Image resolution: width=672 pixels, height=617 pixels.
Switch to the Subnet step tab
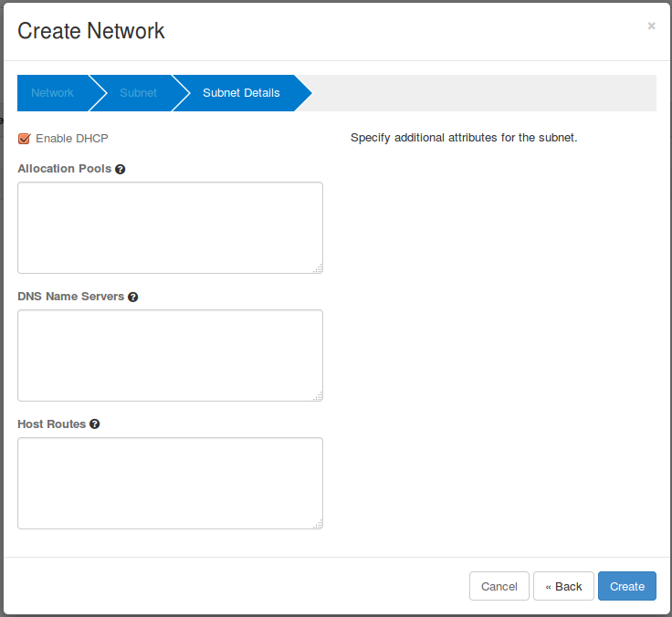click(x=138, y=93)
